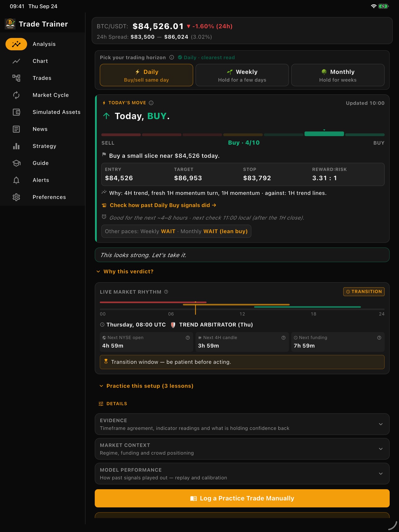
Task: Tap the details sliders icon
Action: pyautogui.click(x=101, y=404)
